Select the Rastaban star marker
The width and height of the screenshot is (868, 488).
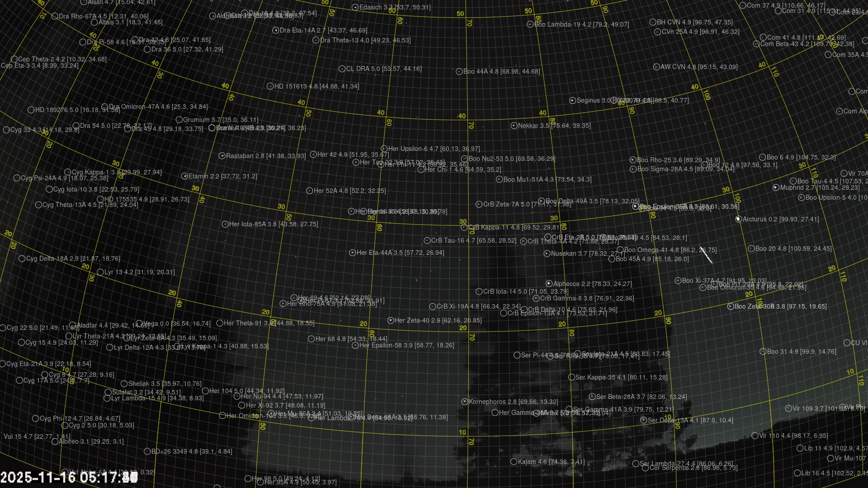[222, 156]
